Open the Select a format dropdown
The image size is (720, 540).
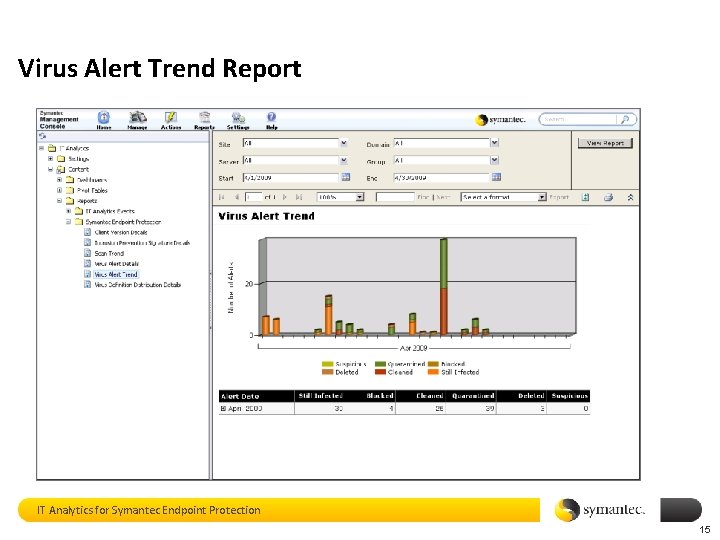[x=542, y=197]
